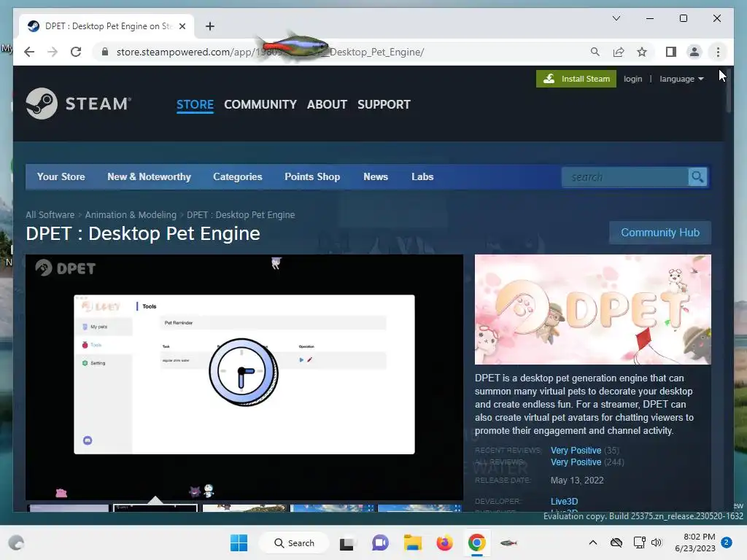Image resolution: width=747 pixels, height=560 pixels.
Task: Click the DPET : Desktop Pet Engine breadcrumb
Action: [241, 215]
